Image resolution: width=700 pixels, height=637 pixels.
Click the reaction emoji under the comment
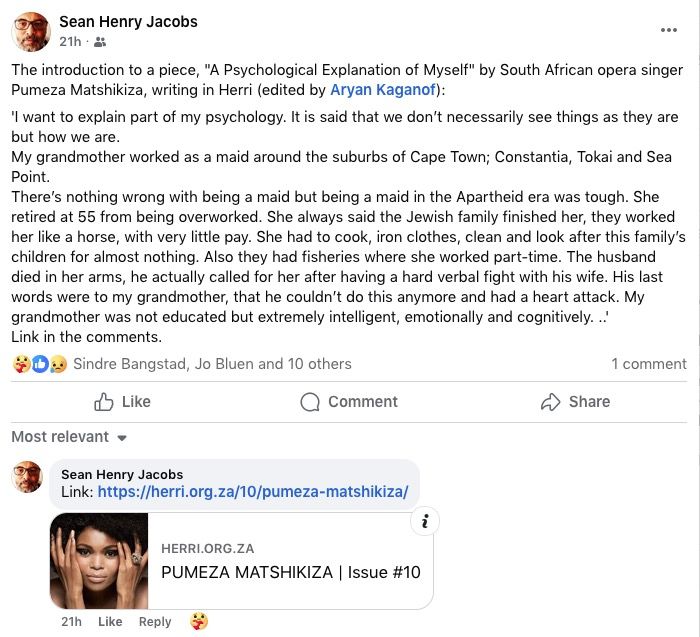(200, 621)
